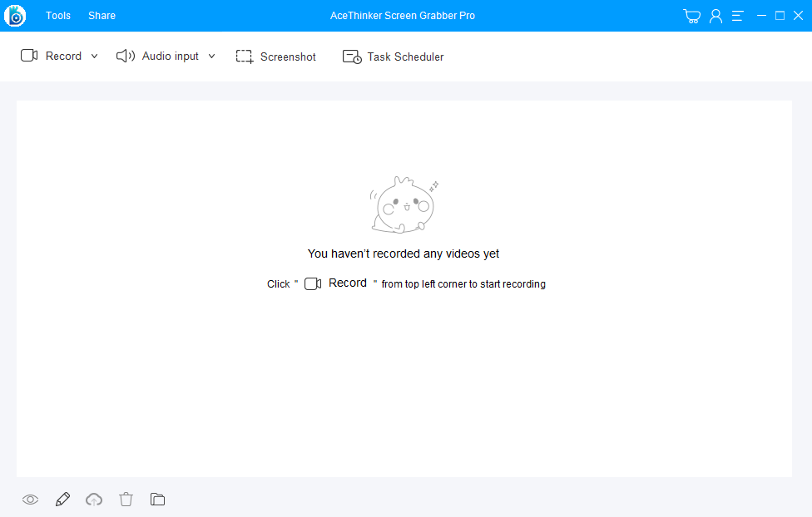Click the preview eye icon
The width and height of the screenshot is (812, 517).
pyautogui.click(x=31, y=500)
